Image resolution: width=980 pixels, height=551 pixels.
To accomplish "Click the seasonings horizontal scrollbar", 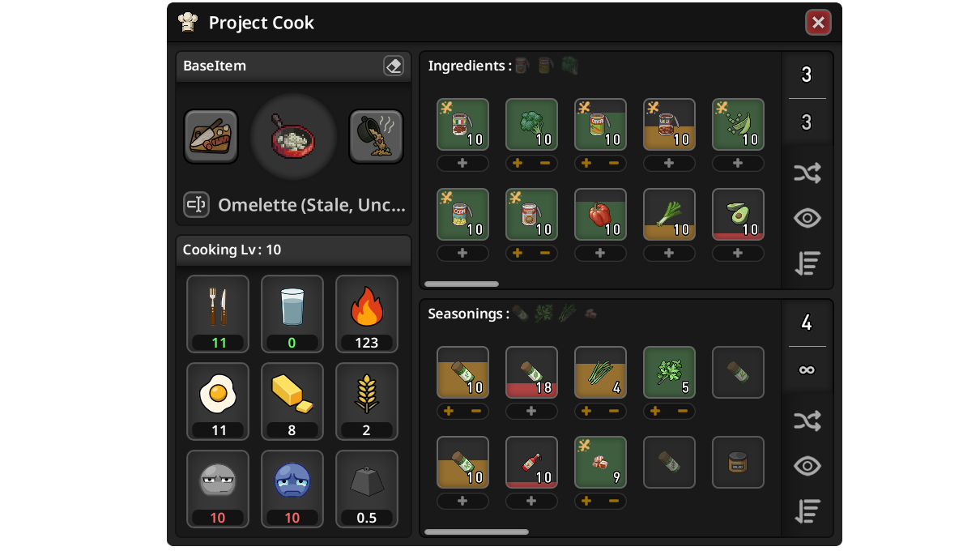I will click(x=476, y=532).
